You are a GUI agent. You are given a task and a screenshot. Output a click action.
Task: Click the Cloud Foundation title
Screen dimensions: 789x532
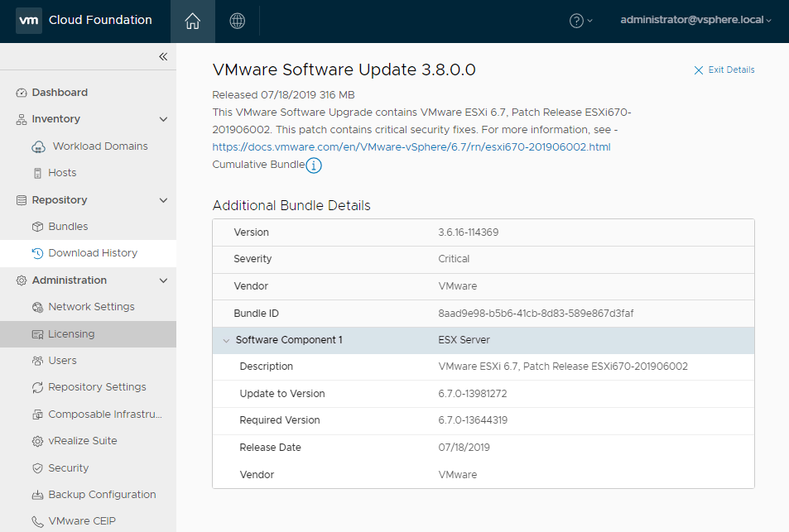click(x=100, y=20)
